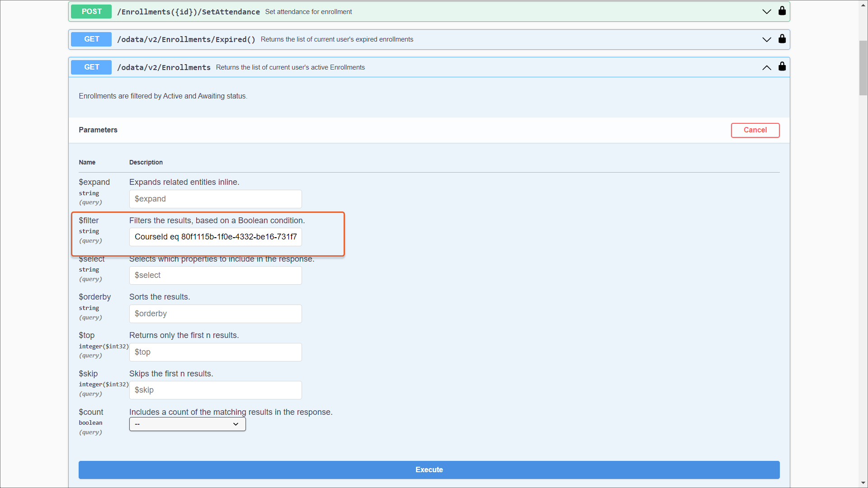Click the $expand input field
The width and height of the screenshot is (868, 488).
215,199
